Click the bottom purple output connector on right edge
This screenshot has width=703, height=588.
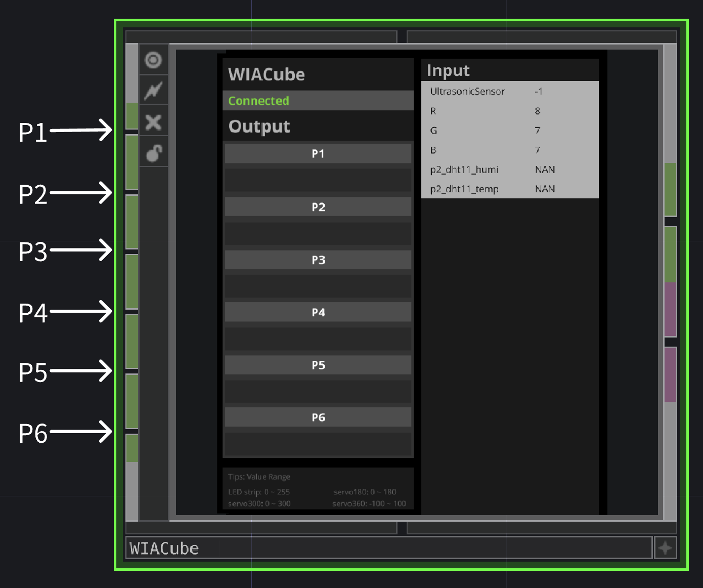pos(670,374)
